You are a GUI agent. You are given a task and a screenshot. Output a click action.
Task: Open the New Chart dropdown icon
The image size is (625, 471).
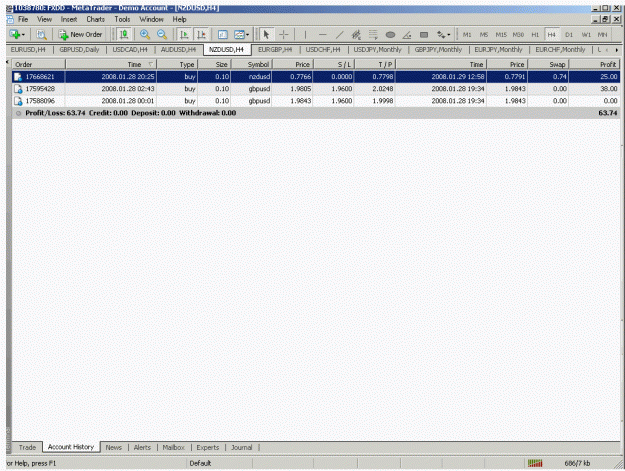17,35
